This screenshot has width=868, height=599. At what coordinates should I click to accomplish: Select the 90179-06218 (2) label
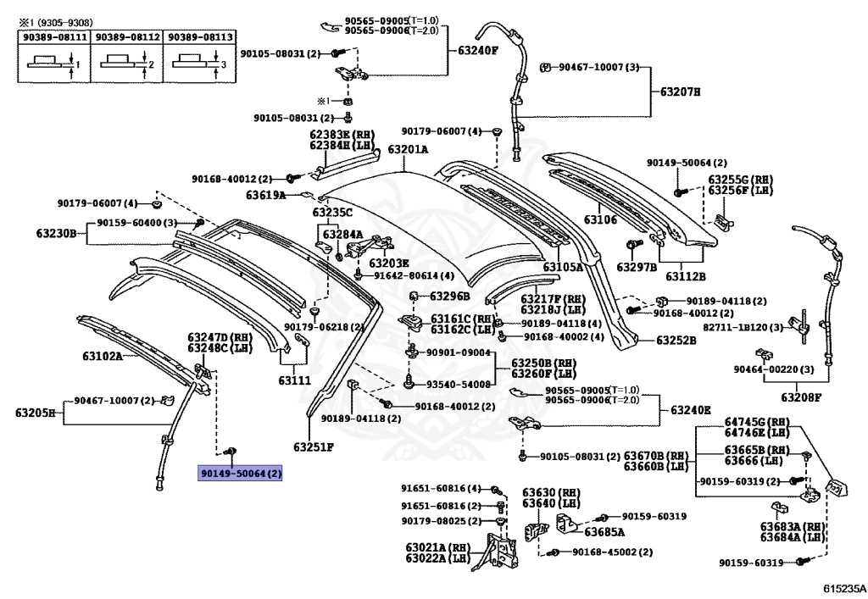tap(325, 327)
